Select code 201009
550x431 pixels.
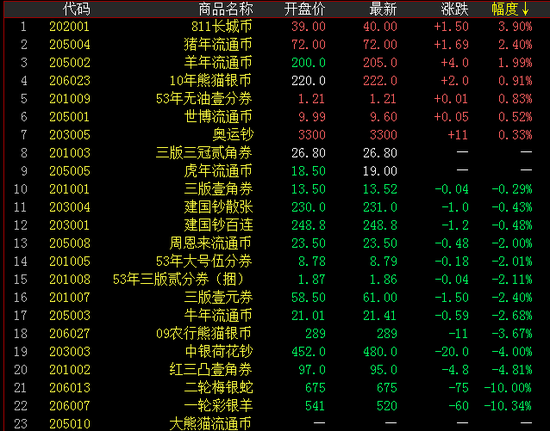(69, 99)
